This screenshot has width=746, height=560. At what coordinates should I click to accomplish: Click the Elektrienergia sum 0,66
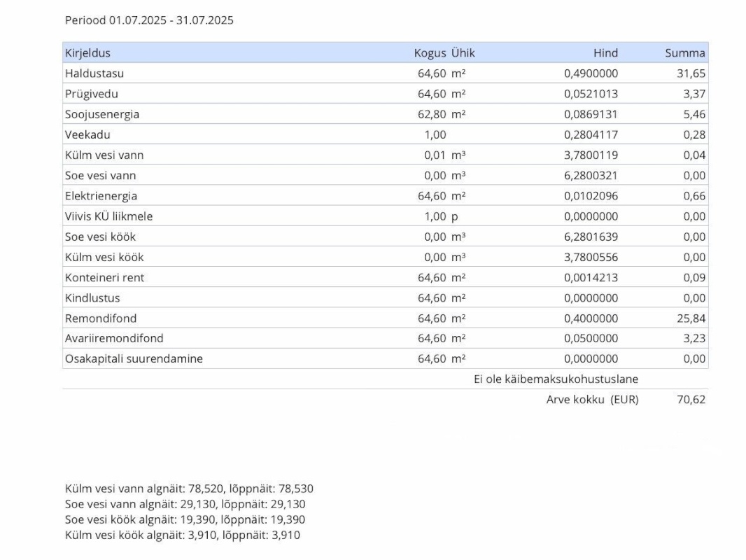click(x=694, y=196)
